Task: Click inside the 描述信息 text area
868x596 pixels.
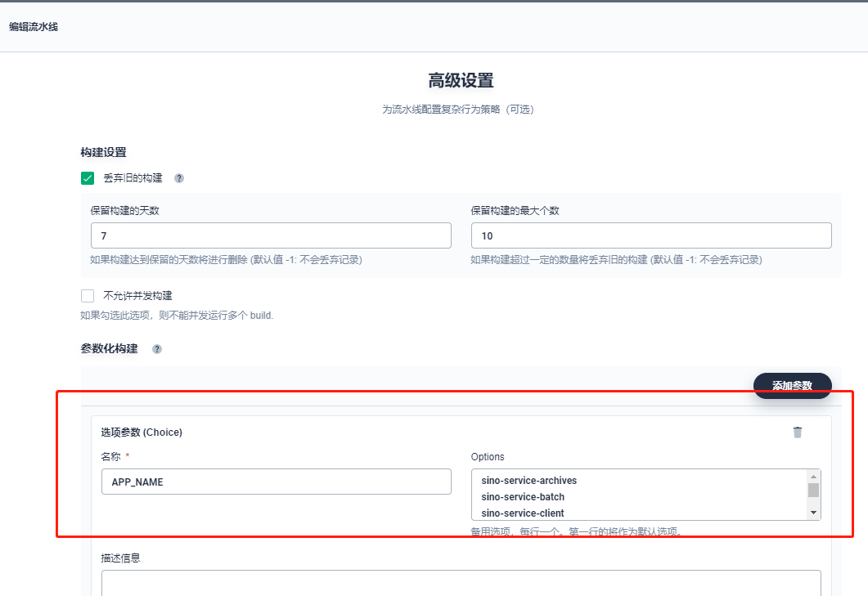Action: (x=461, y=583)
